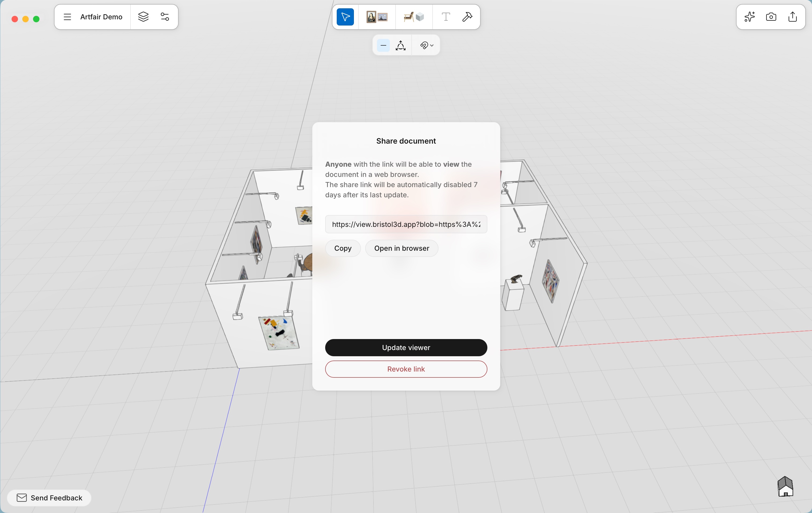
Task: Open the document settings sliders icon
Action: 165,17
